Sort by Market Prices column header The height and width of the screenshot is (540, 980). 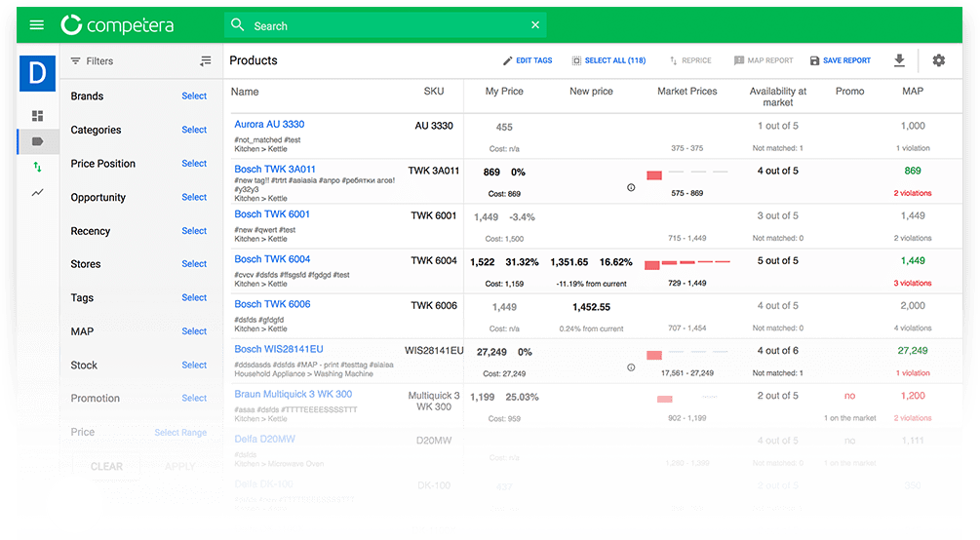(x=686, y=92)
